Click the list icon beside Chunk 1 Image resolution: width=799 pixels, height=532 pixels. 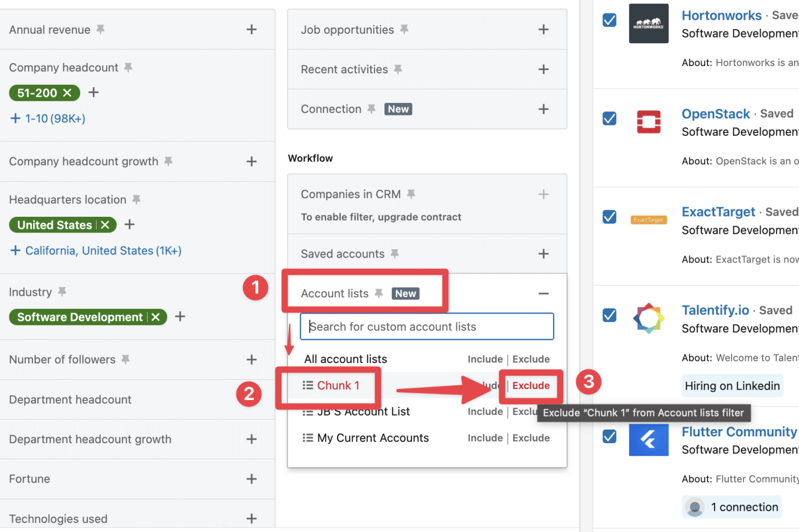pos(307,385)
